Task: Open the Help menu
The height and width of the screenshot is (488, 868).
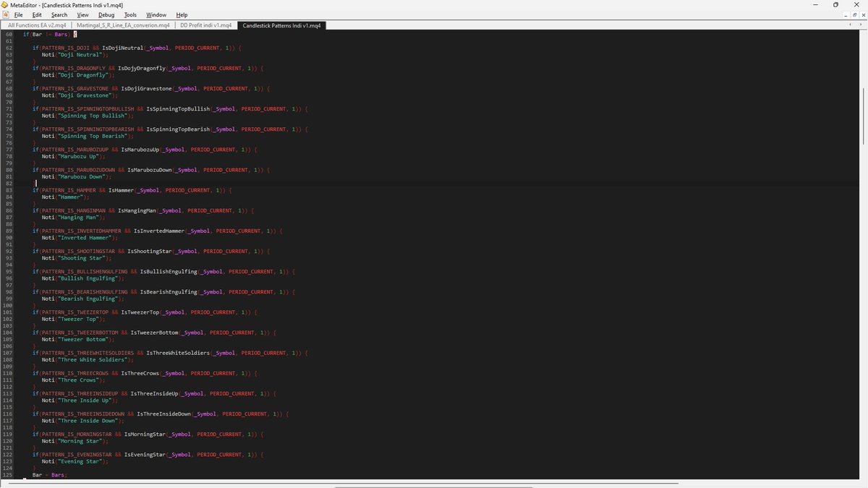Action: (x=182, y=14)
